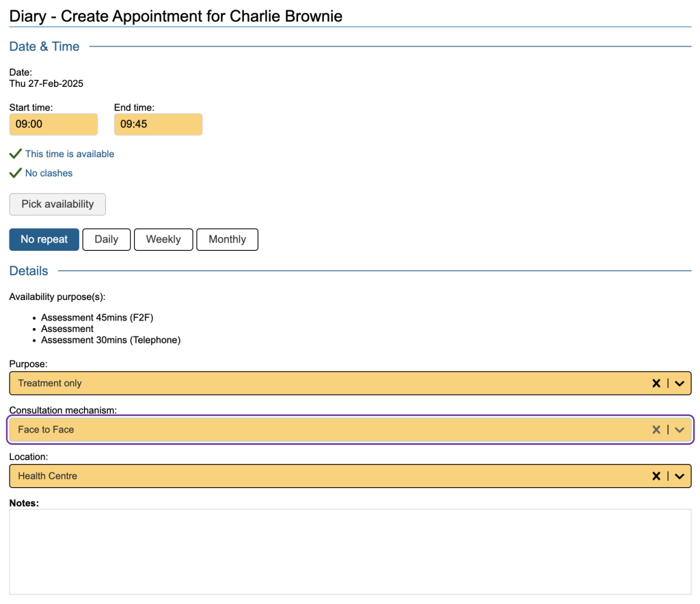This screenshot has height=604, width=700.
Task: Open the Consultation mechanism dropdown arrow
Action: point(679,430)
